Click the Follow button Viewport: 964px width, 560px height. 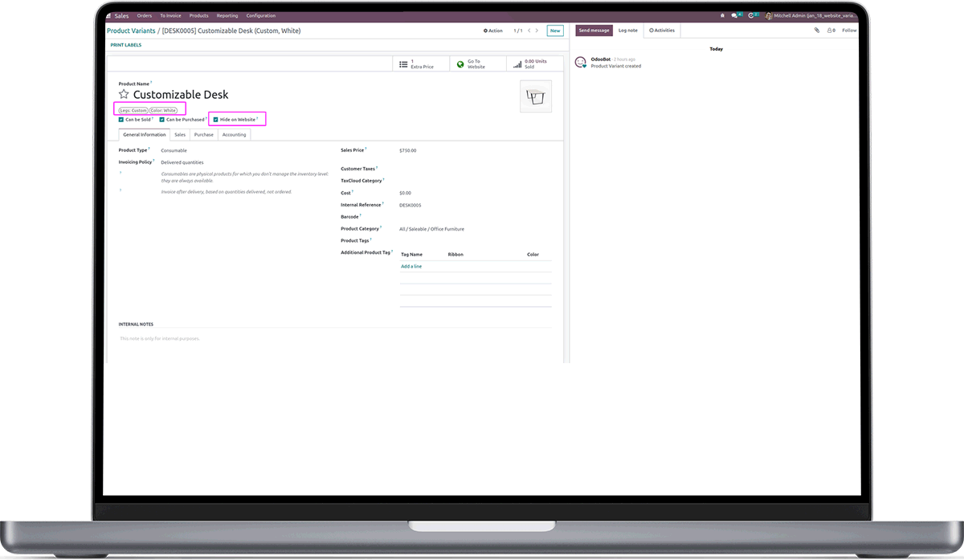[x=849, y=31]
